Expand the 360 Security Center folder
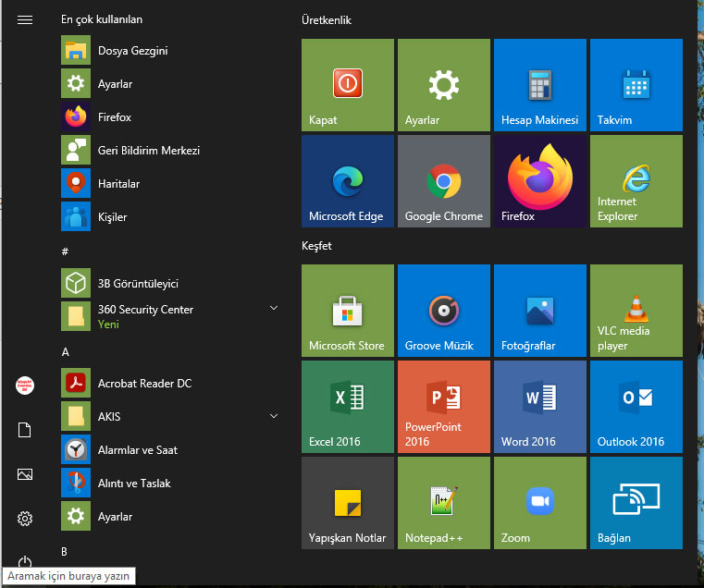 274,308
